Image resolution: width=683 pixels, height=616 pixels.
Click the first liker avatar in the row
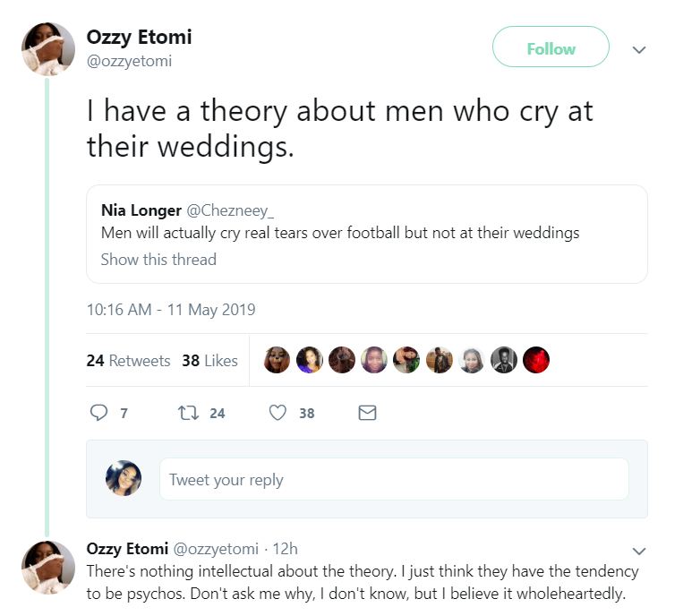pyautogui.click(x=277, y=360)
